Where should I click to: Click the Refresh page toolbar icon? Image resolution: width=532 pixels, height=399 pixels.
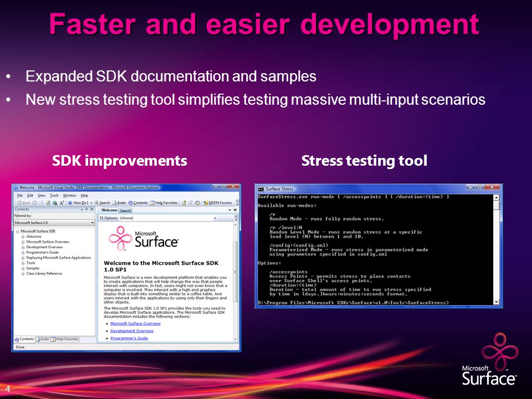click(48, 203)
